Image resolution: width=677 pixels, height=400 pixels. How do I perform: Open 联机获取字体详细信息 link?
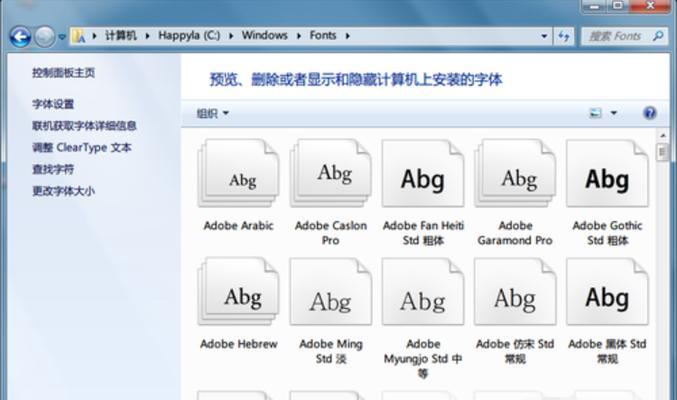tap(84, 126)
